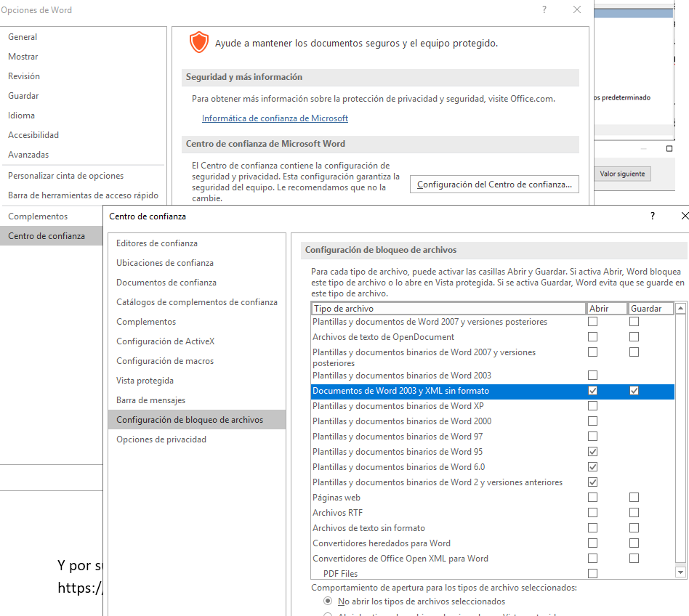Click the file type list scroll up arrow
The image size is (689, 616).
tap(681, 308)
